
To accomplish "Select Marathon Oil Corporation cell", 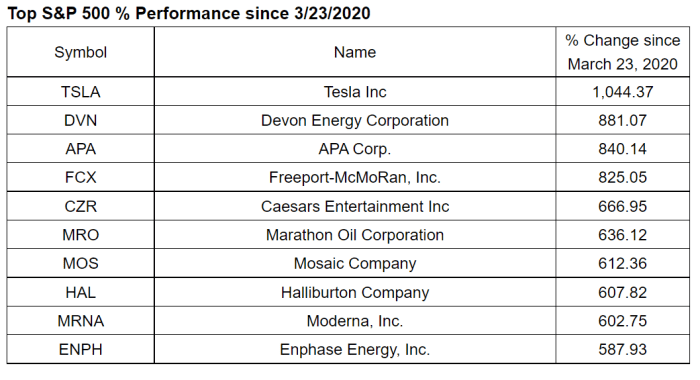I will coord(355,235).
